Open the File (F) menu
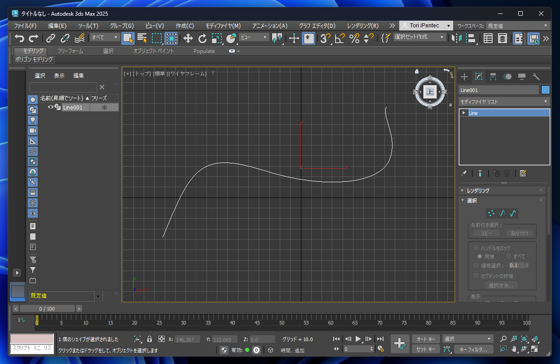The height and width of the screenshot is (364, 560). pos(25,26)
